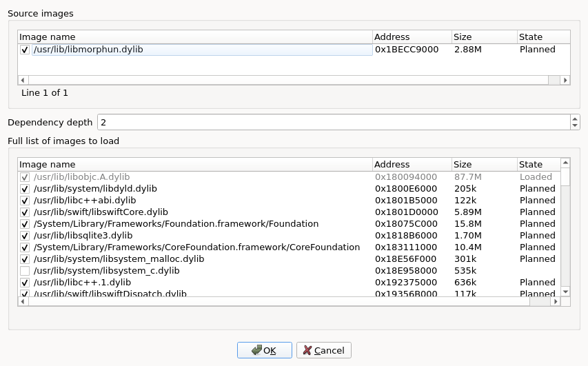The height and width of the screenshot is (366, 588).
Task: Select the /usr/lib/system/libdyld.dylib row
Action: tap(289, 189)
